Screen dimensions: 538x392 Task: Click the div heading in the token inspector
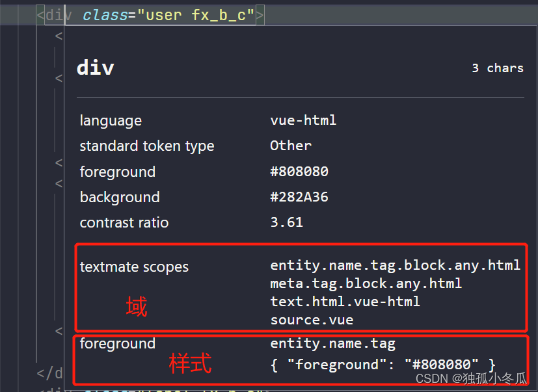click(x=95, y=68)
